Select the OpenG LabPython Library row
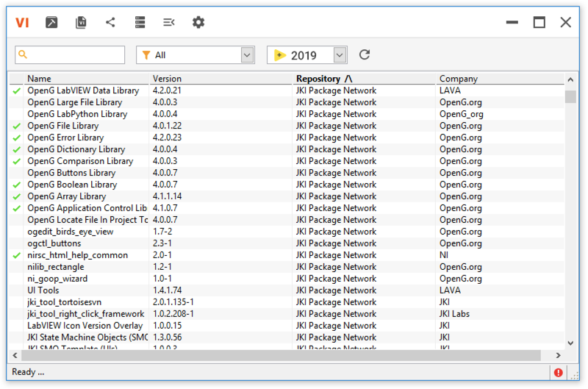The height and width of the screenshot is (389, 588). (x=287, y=114)
